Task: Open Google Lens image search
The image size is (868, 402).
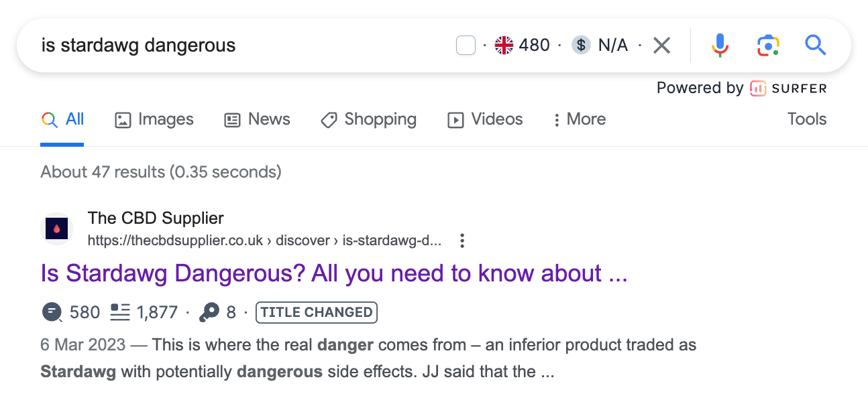Action: pos(768,46)
